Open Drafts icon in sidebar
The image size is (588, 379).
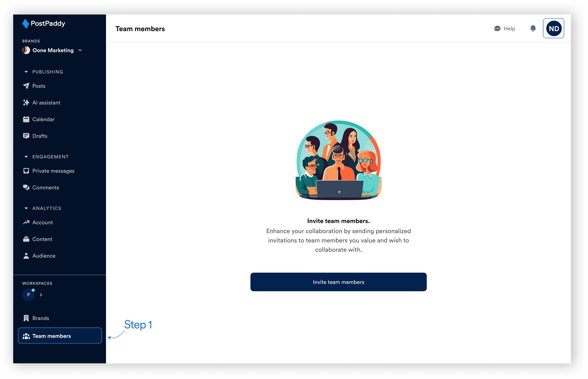(26, 136)
